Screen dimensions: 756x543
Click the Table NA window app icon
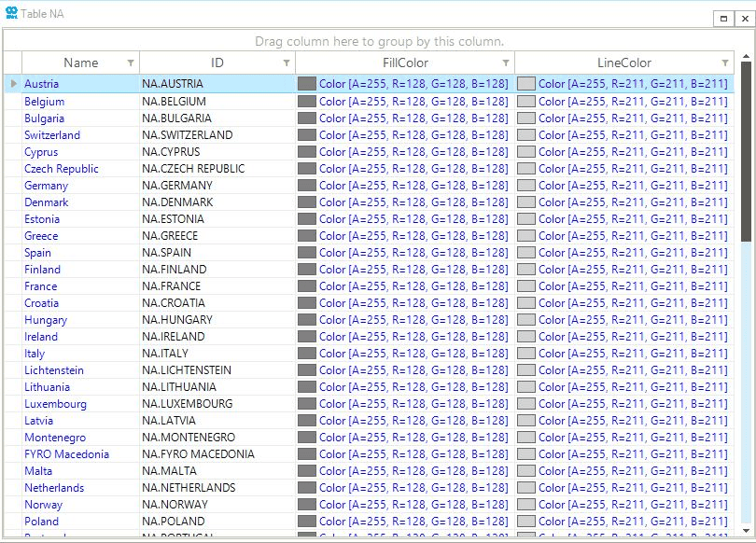pos(11,13)
